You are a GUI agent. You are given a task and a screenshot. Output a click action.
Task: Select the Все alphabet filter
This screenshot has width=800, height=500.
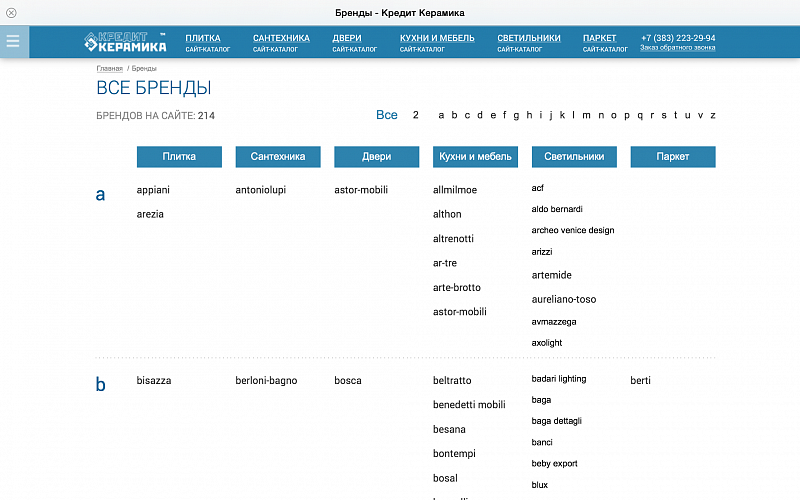[387, 115]
